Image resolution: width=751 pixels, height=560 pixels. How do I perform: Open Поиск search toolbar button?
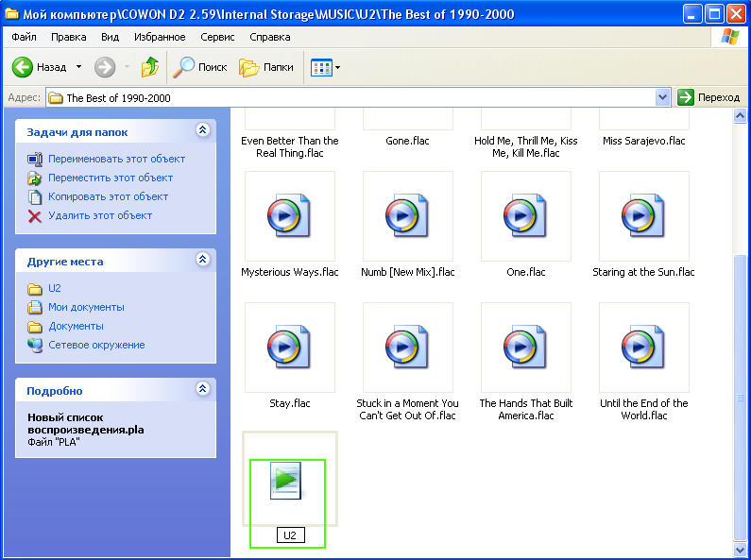tap(199, 67)
